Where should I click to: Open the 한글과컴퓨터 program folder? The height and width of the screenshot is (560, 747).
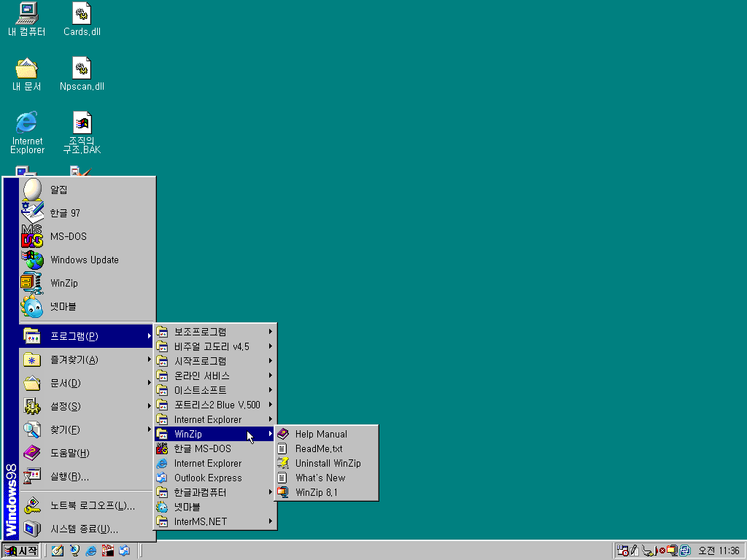click(215, 492)
